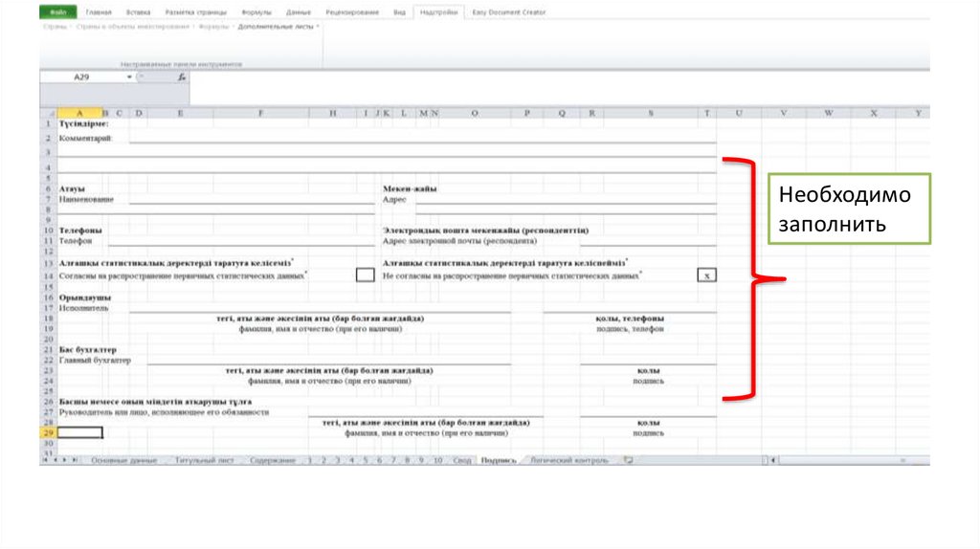
Task: Switch to Основные данные sheet
Action: (x=123, y=460)
